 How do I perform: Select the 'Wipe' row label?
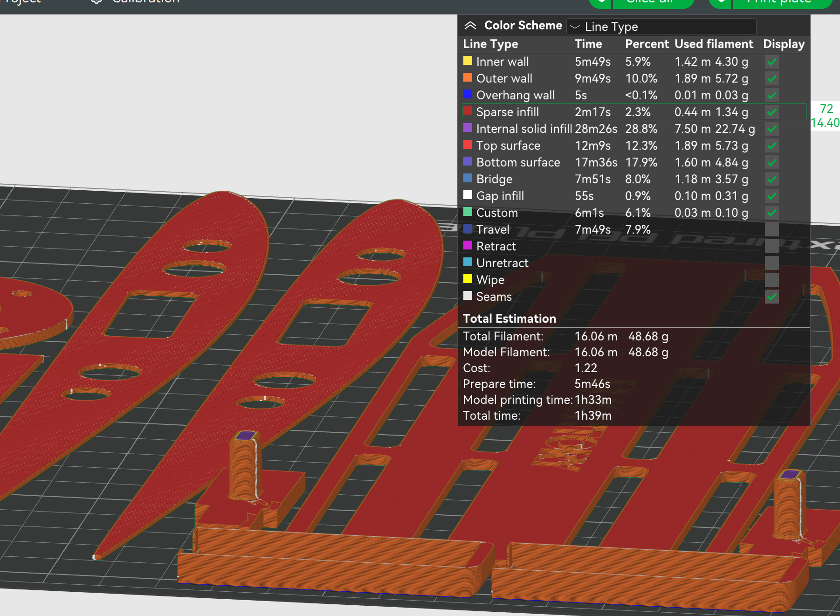point(490,280)
